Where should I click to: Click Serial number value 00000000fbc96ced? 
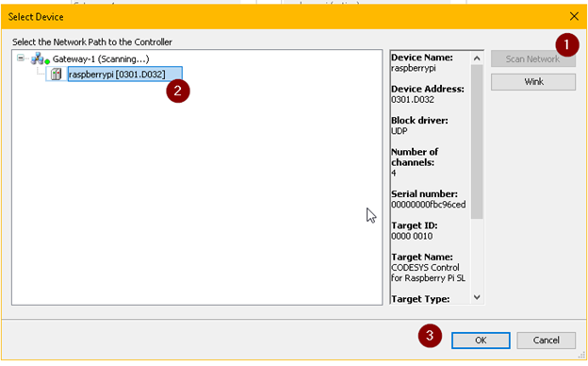(429, 205)
